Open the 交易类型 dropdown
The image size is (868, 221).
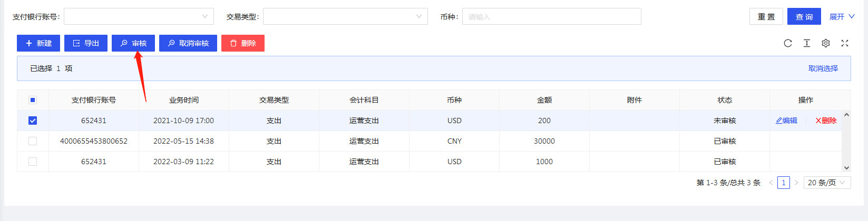pos(345,16)
